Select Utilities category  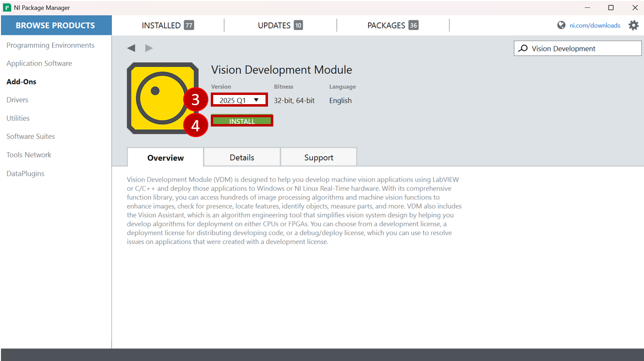click(18, 118)
